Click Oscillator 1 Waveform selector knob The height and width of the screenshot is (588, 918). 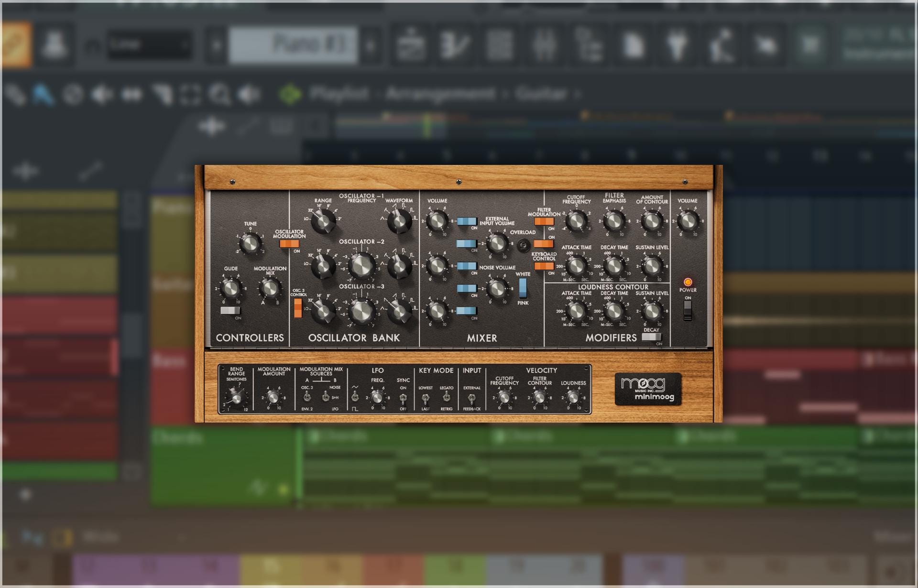[399, 221]
